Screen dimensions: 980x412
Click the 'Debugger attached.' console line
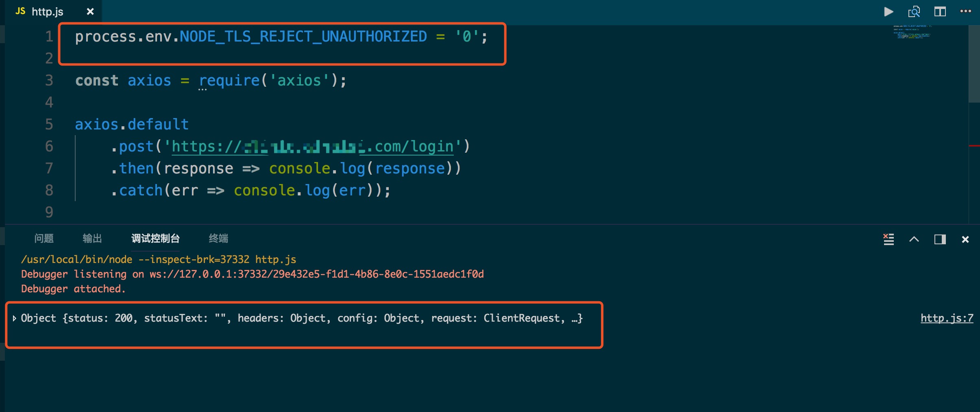(x=73, y=289)
